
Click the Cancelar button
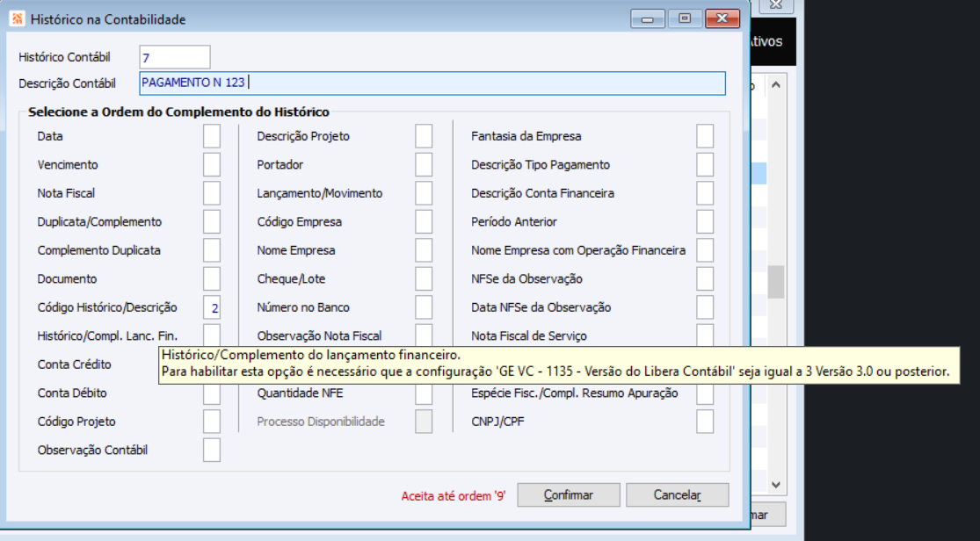678,494
